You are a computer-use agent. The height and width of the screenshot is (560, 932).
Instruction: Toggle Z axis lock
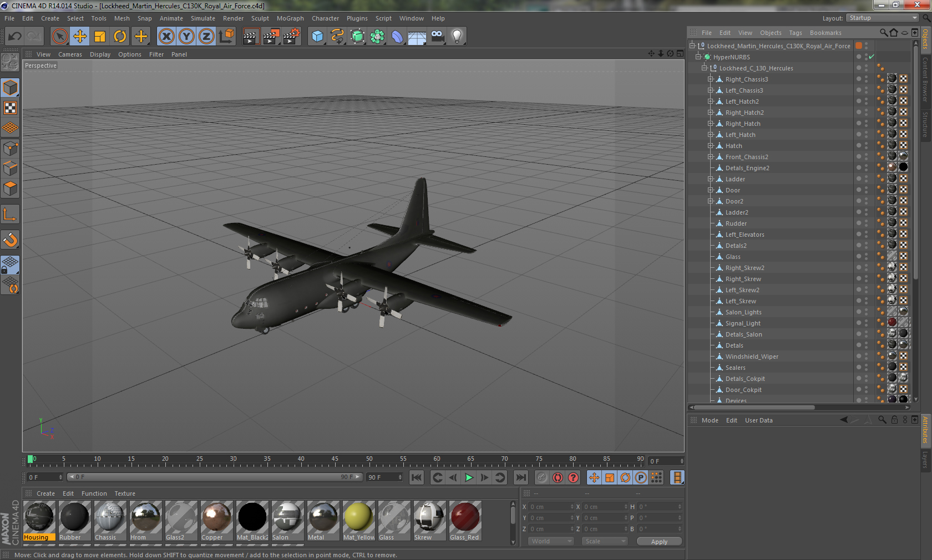pos(206,37)
